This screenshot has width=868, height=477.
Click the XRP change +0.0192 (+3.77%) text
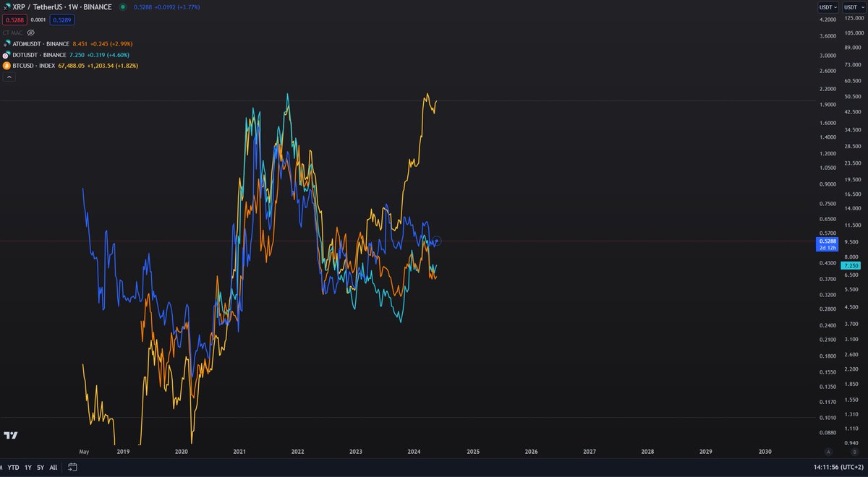pyautogui.click(x=176, y=7)
